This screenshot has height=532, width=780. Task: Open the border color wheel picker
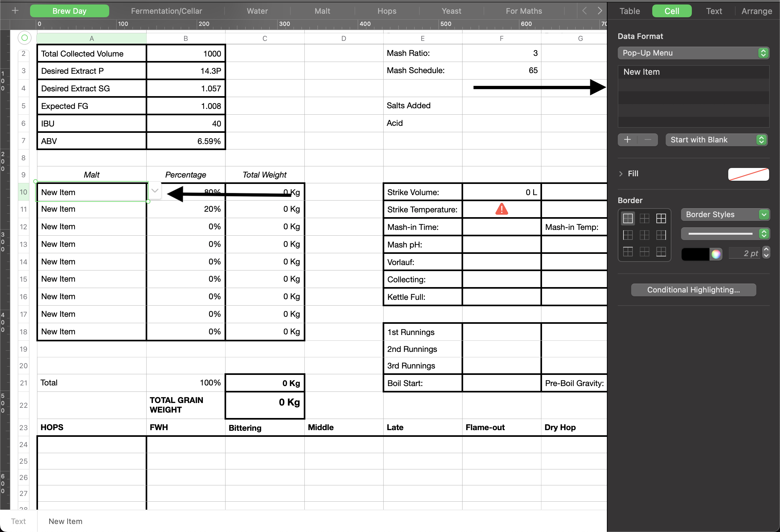(716, 254)
